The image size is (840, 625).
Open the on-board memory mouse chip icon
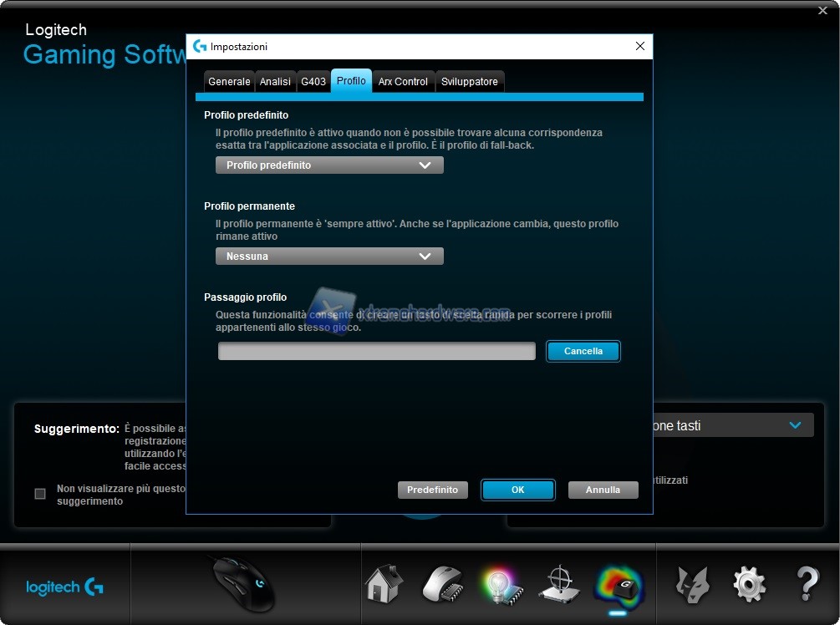441,583
